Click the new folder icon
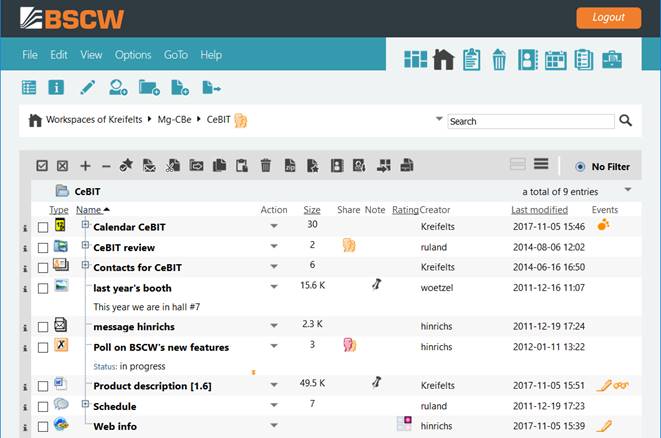661x438 pixels. pyautogui.click(x=149, y=88)
